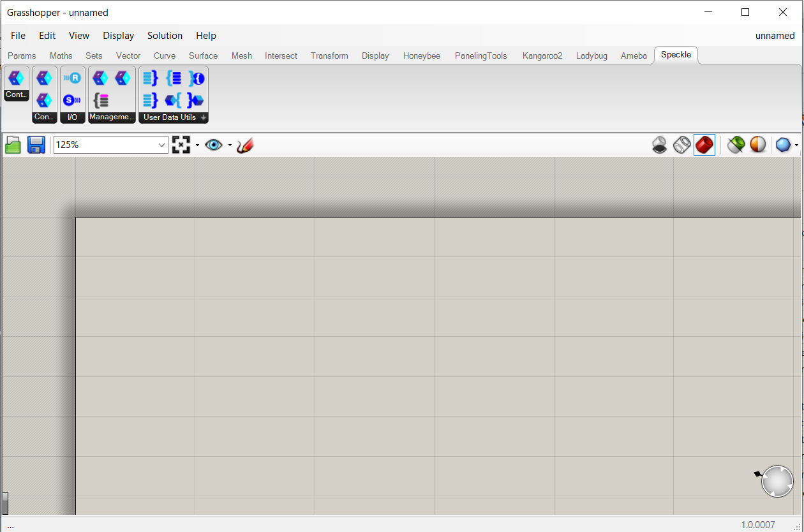Viewport: 804px width, 532px height.
Task: Click the Management panel label
Action: tap(112, 117)
